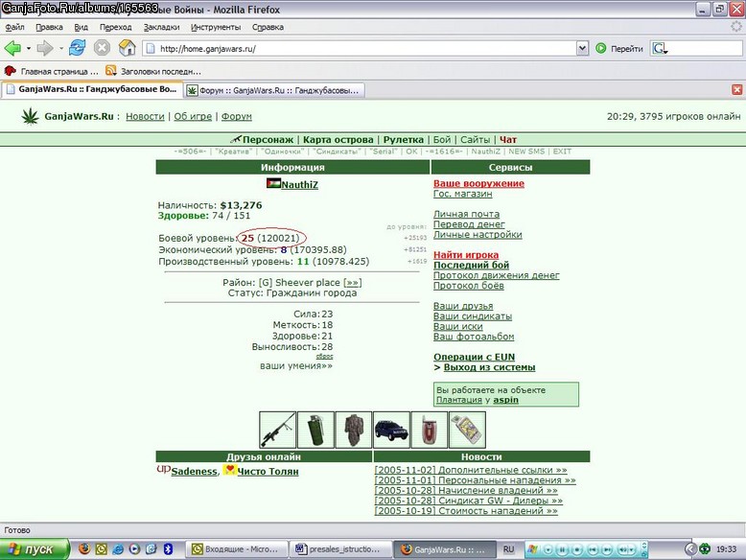The width and height of the screenshot is (746, 560).
Task: Click the Sheever place »» link
Action: pyautogui.click(x=353, y=283)
